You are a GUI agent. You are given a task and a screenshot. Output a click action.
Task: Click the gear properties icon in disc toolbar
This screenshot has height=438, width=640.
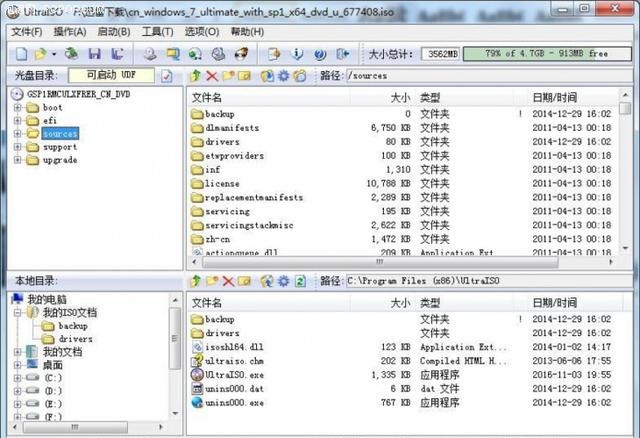click(x=283, y=76)
